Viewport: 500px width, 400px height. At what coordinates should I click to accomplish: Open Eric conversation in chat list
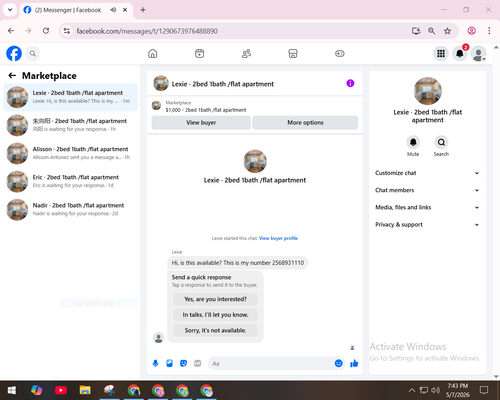tap(70, 181)
